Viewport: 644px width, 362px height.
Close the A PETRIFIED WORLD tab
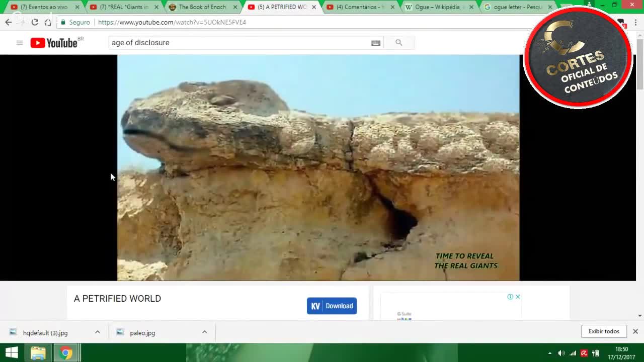[x=314, y=7]
